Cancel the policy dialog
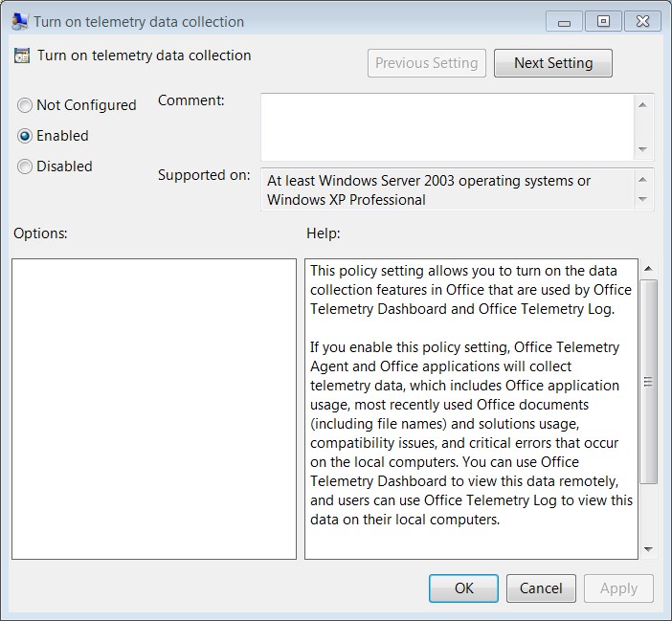 (x=541, y=588)
